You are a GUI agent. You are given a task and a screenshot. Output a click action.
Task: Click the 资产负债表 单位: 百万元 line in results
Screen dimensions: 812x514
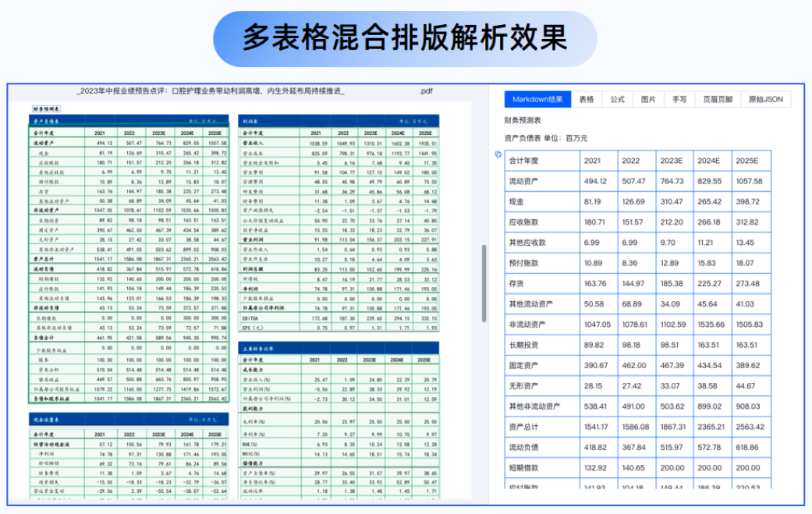(546, 138)
